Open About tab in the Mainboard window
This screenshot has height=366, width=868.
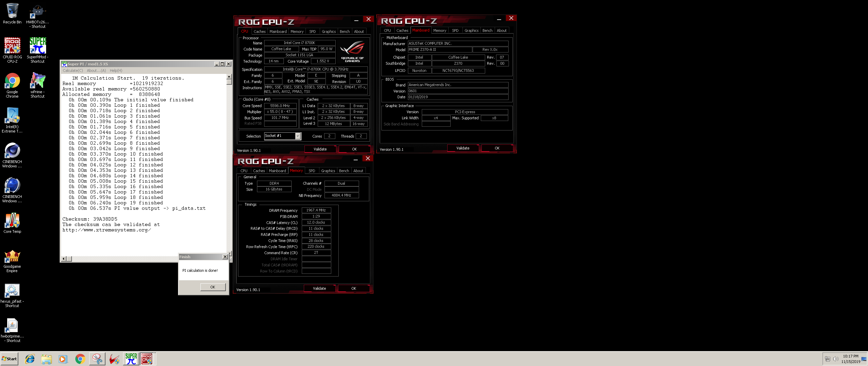(501, 30)
